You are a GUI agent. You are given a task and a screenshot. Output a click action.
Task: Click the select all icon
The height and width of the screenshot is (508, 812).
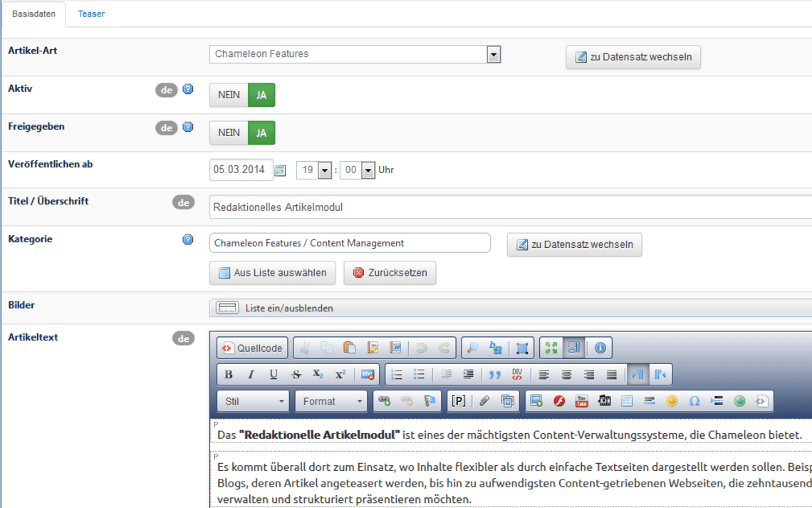click(x=522, y=348)
